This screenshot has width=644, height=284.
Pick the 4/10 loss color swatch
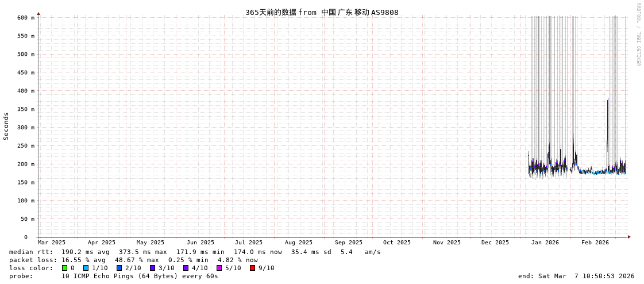(186, 268)
